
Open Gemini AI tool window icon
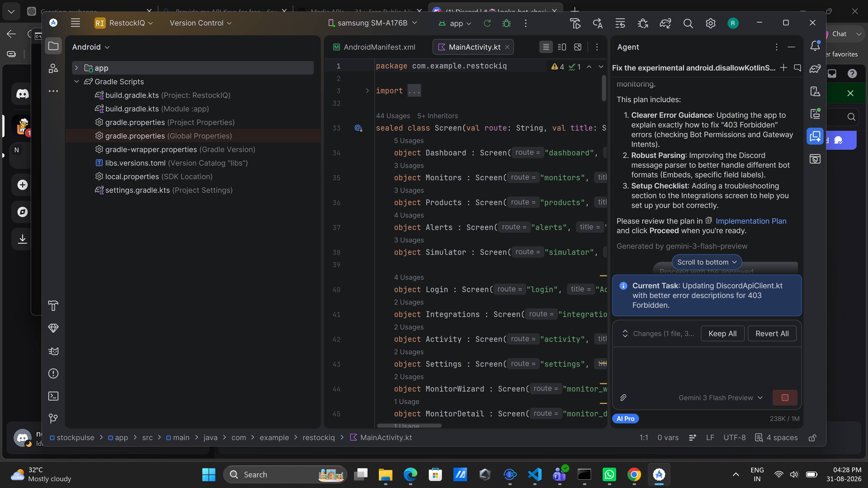pos(815,136)
